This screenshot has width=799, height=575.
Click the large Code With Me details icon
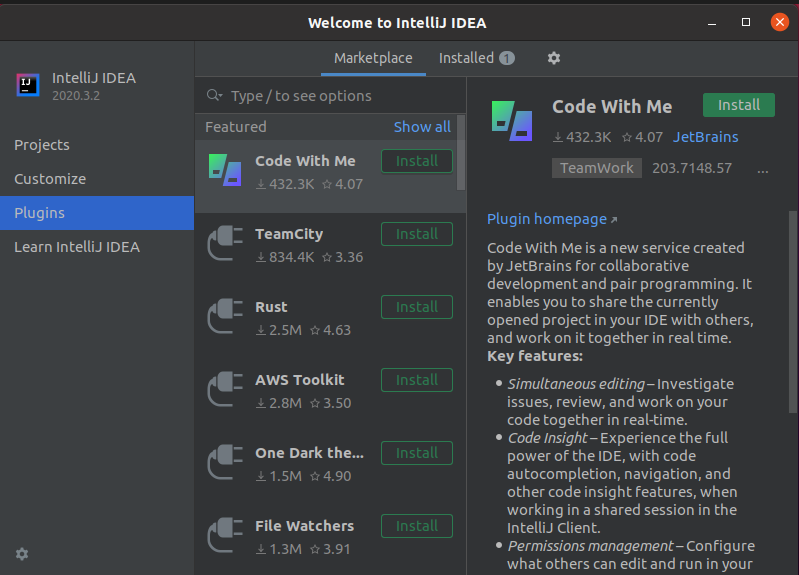click(512, 121)
